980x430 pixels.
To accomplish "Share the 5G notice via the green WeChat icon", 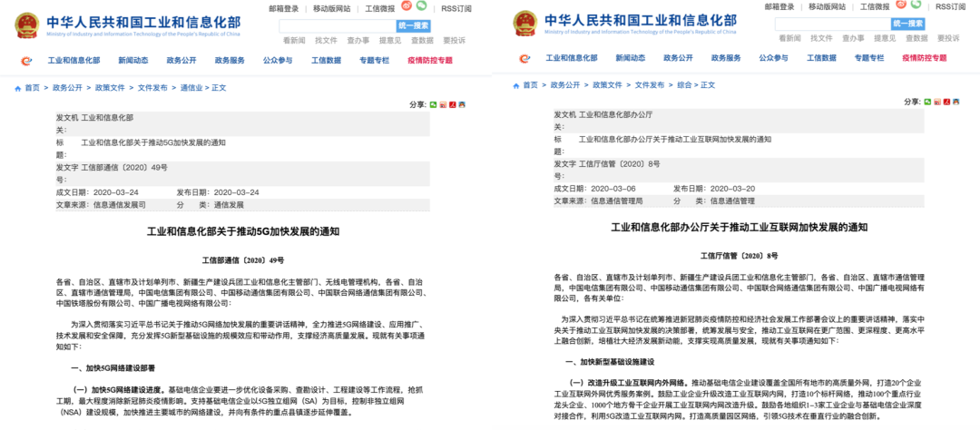I will click(x=433, y=104).
